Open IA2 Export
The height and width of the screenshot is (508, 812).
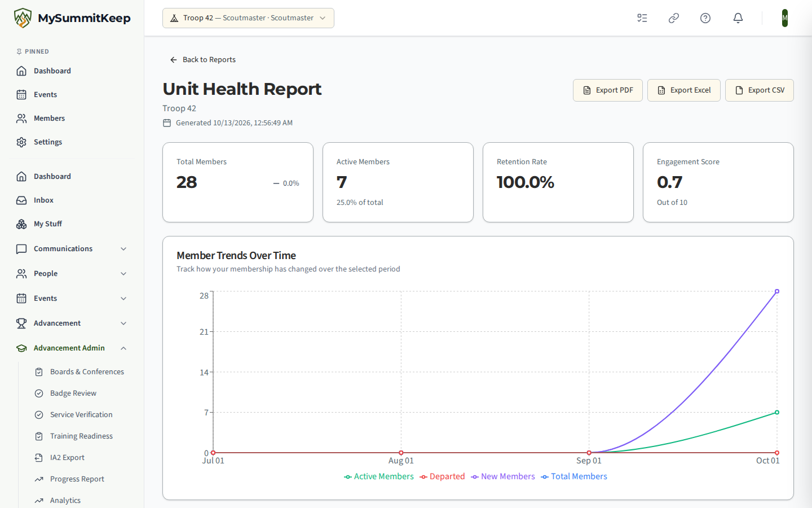pos(81,457)
